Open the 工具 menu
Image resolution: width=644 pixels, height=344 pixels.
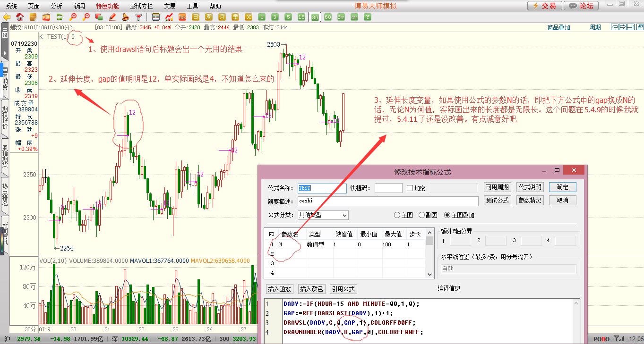[192, 6]
